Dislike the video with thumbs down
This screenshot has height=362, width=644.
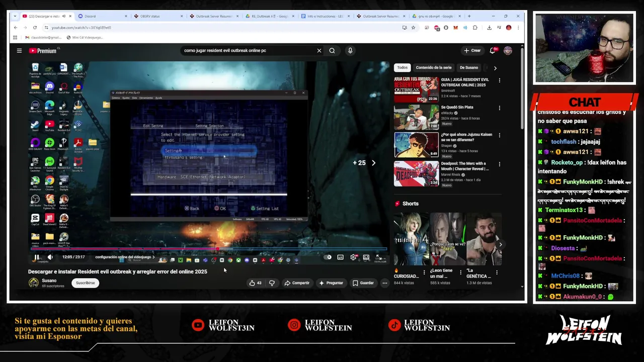pyautogui.click(x=272, y=283)
